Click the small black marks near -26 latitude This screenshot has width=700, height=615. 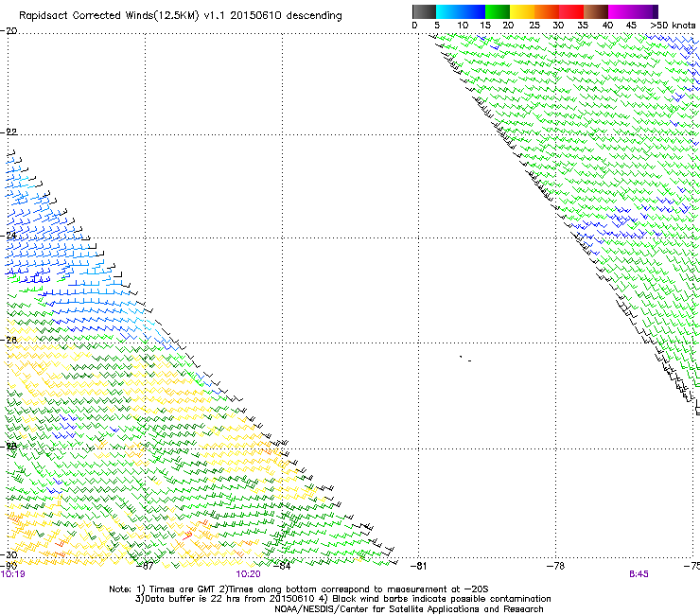465,359
